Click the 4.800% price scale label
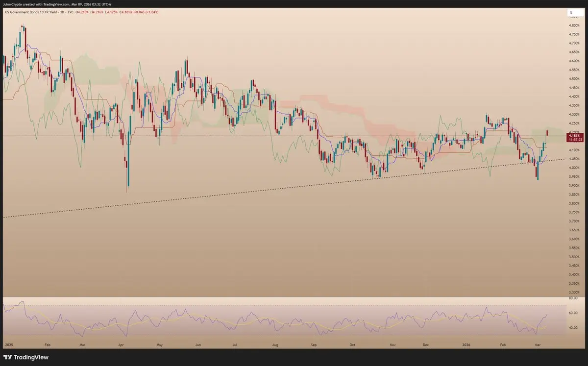Screen dimensions: 588x366 (x=575, y=25)
